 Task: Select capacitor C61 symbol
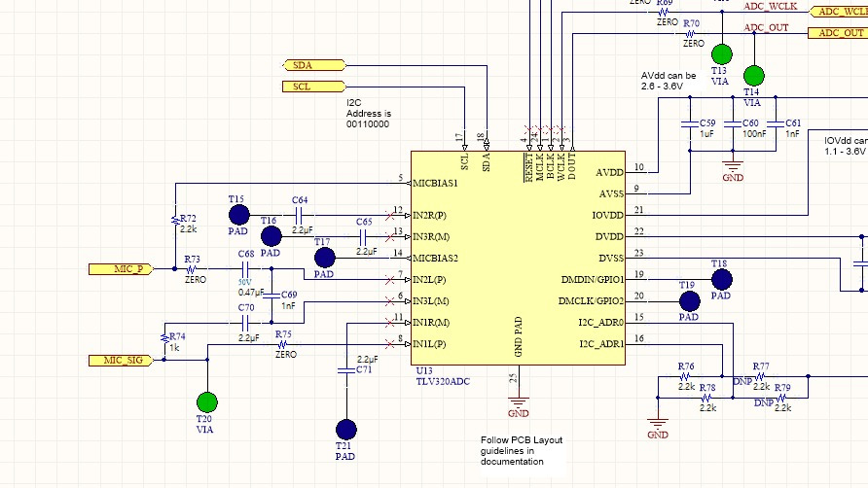click(x=776, y=123)
